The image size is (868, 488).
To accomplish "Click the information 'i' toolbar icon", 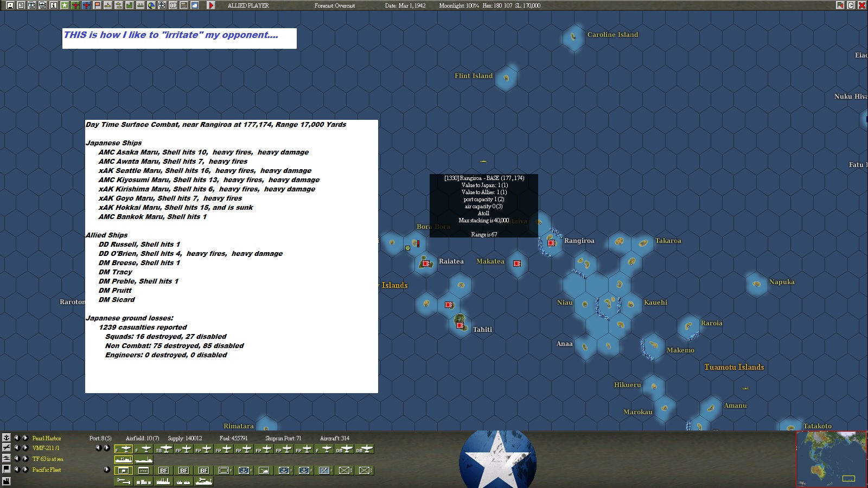I will coord(53,5).
